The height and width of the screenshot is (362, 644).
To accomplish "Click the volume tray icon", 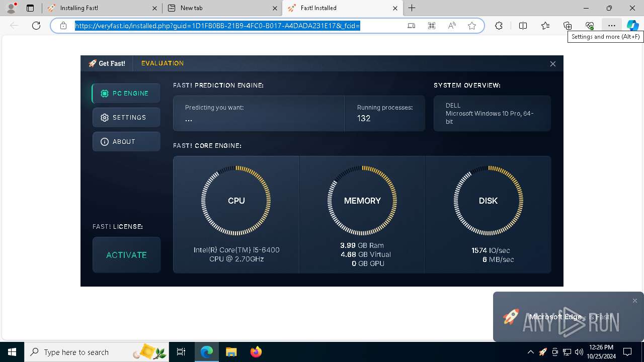I will (x=579, y=352).
